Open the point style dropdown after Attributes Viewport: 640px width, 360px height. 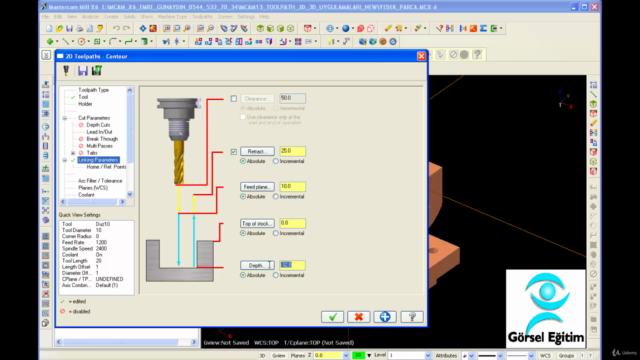coord(472,356)
